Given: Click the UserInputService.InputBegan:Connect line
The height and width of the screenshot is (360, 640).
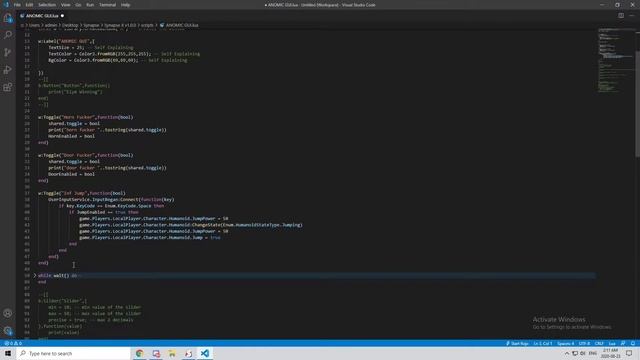Looking at the screenshot, I should pos(111,200).
